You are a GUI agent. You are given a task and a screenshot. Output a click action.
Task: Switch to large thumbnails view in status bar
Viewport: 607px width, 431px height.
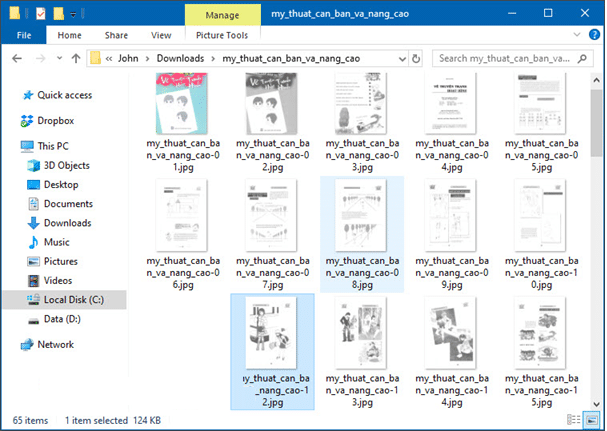coord(592,420)
